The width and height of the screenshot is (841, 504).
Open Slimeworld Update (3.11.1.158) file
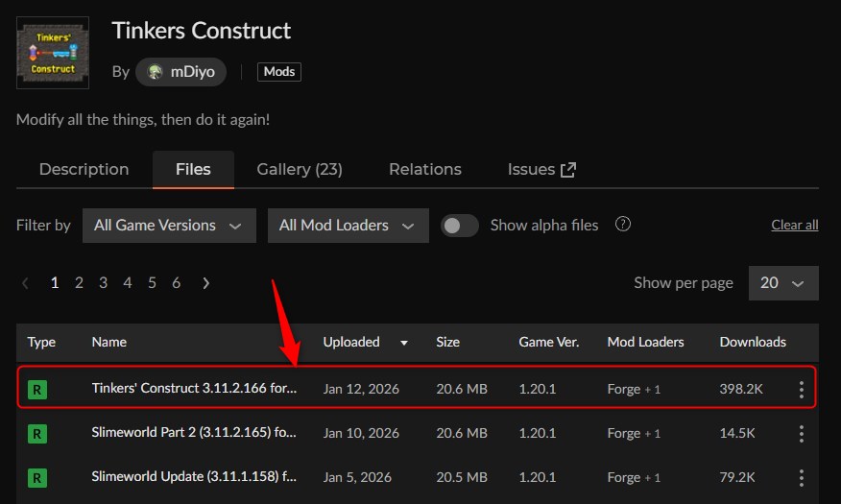coord(194,477)
